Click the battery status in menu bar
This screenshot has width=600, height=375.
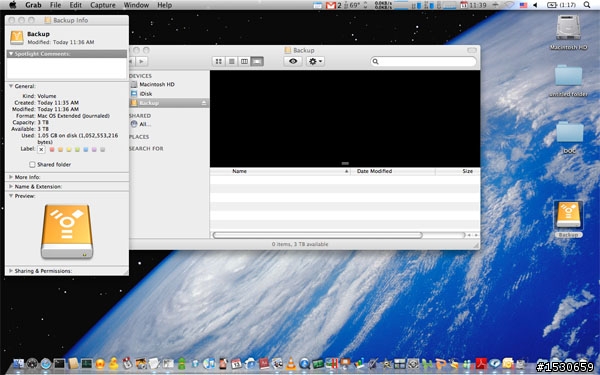click(561, 5)
